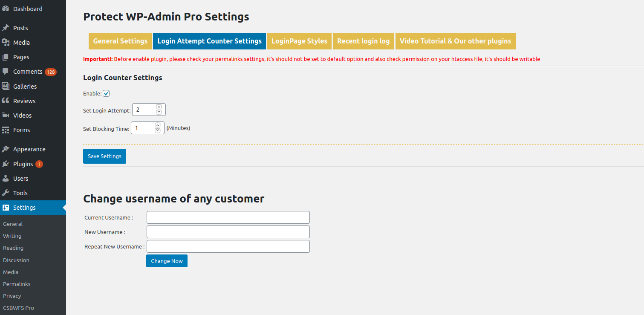This screenshot has width=644, height=315.
Task: Click the Current Username input field
Action: point(228,217)
